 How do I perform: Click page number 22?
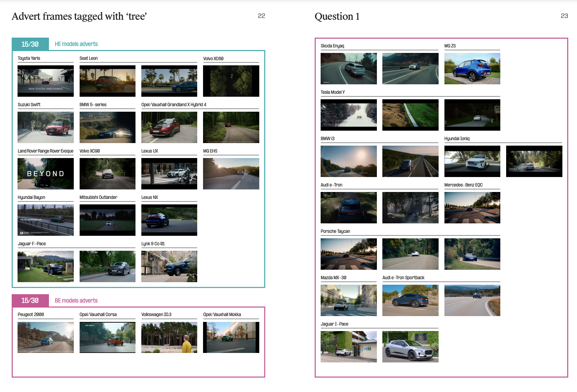pos(261,16)
